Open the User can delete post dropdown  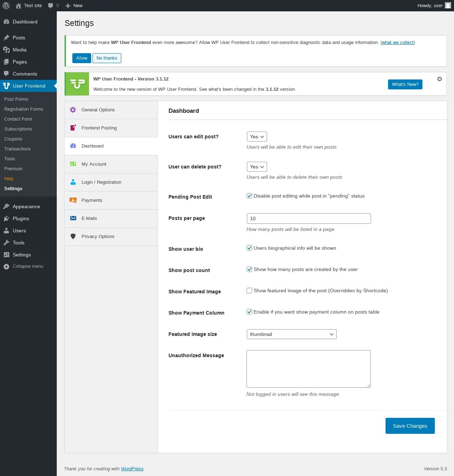tap(257, 167)
